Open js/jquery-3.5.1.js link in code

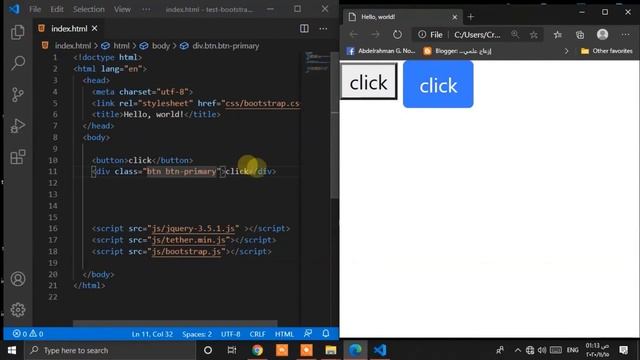pyautogui.click(x=193, y=229)
